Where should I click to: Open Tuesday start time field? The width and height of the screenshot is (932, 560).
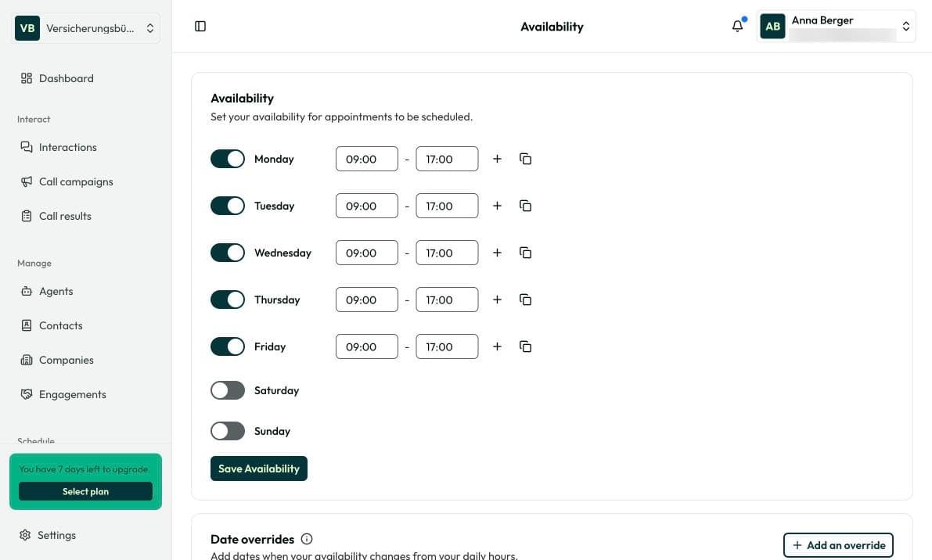(x=367, y=206)
